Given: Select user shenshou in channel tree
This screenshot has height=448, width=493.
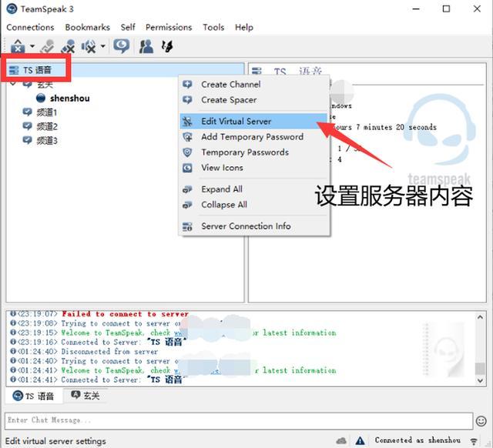Looking at the screenshot, I should point(70,99).
